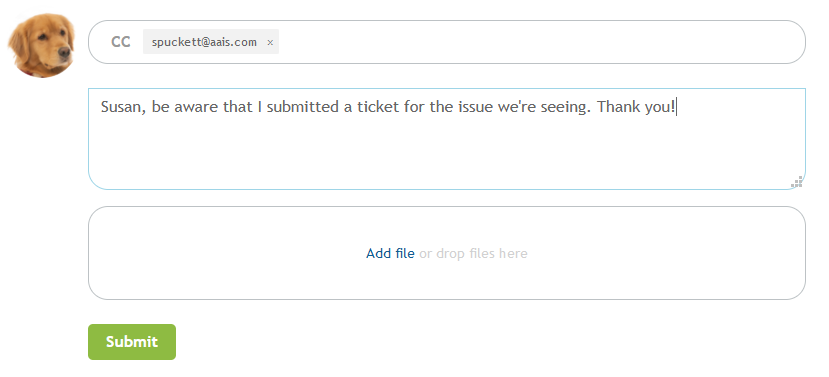Screen dimensions: 829x377
Task: Place cursor on the word 'Susan'
Action: pyautogui.click(x=121, y=107)
